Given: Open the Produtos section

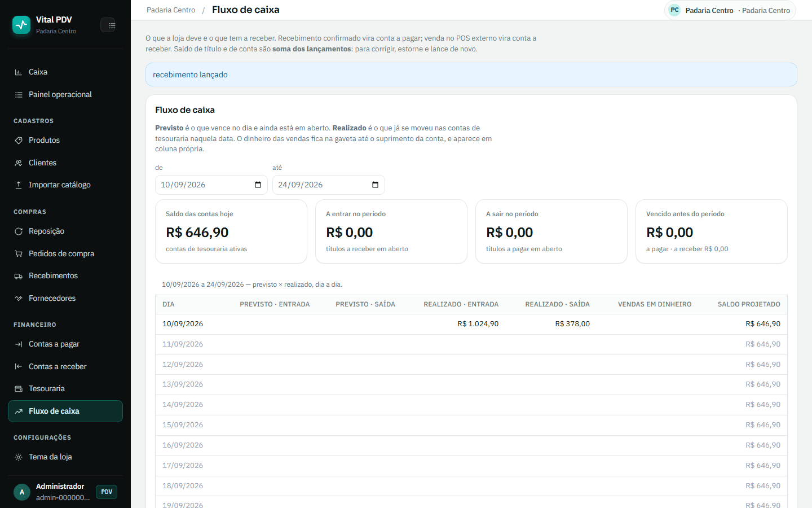Looking at the screenshot, I should pos(65,141).
